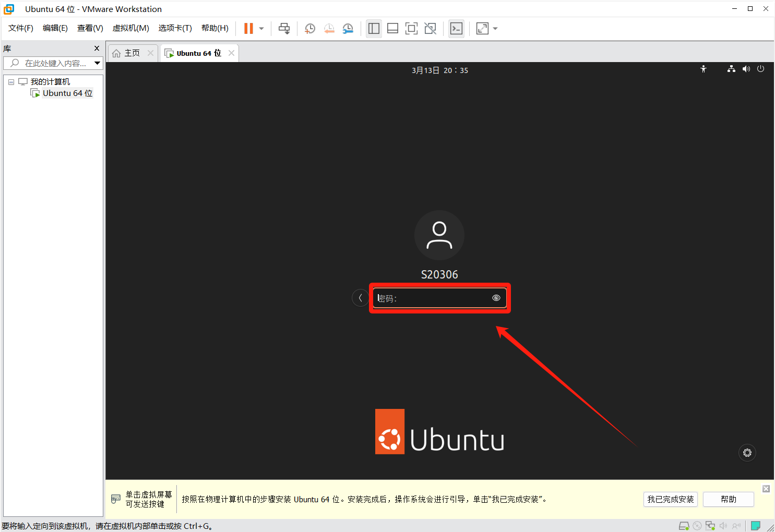Collapse the 我的计算机 tree node
Screen dimensions: 775x532
pos(11,82)
